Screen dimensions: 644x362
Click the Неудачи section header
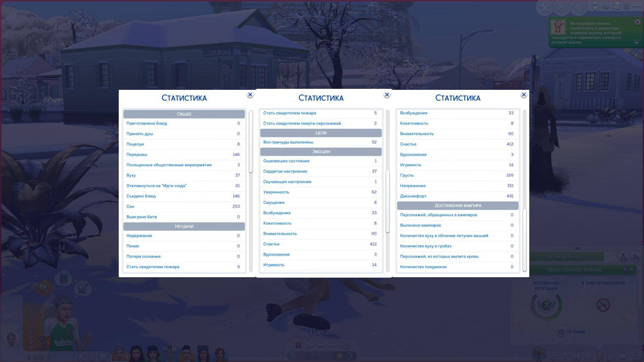[x=184, y=226]
